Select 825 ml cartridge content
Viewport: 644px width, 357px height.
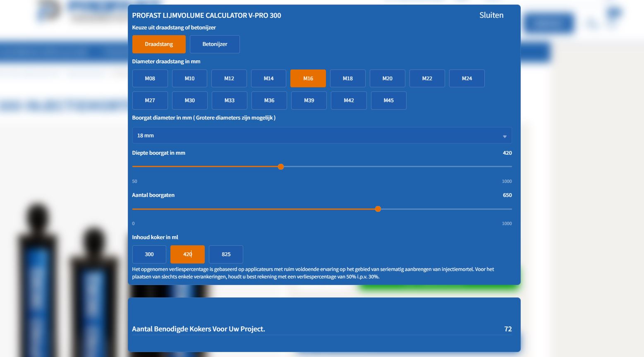tap(226, 254)
